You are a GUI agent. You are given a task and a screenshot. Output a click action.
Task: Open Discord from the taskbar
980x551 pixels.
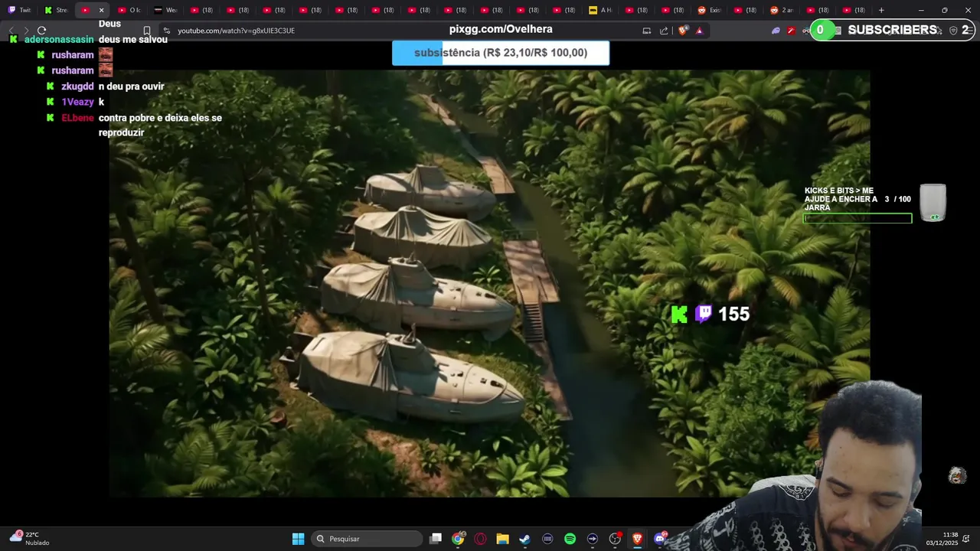660,539
